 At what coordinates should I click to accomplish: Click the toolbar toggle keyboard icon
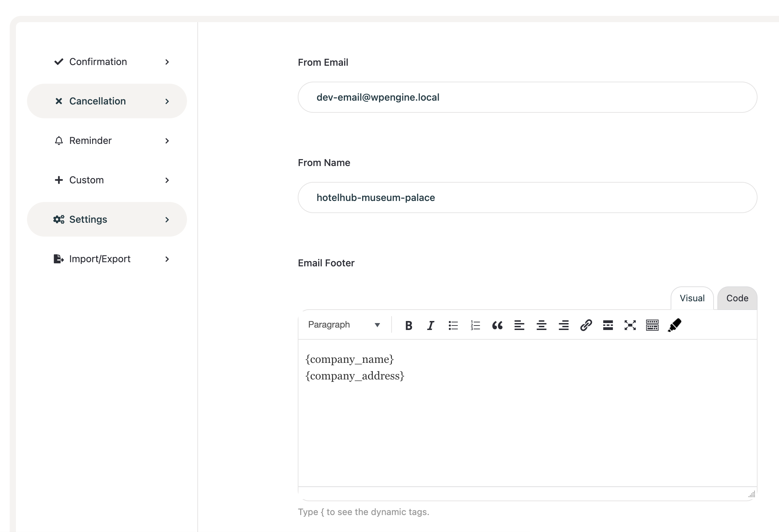click(x=652, y=325)
